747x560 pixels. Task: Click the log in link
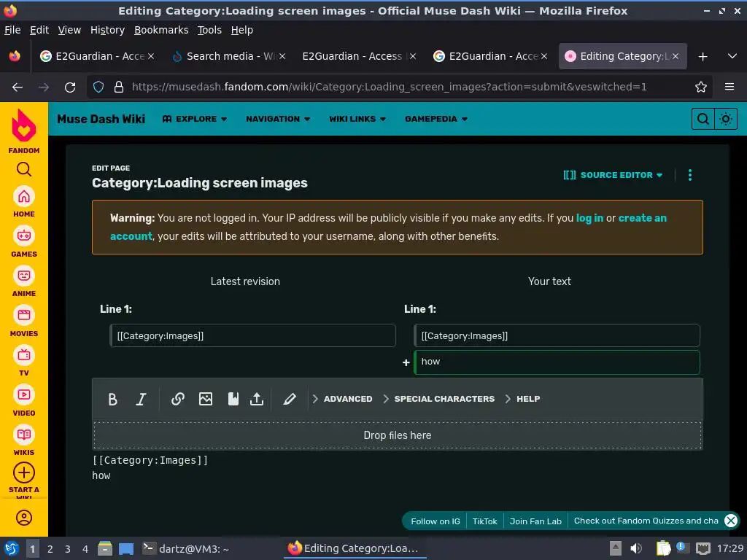589,218
